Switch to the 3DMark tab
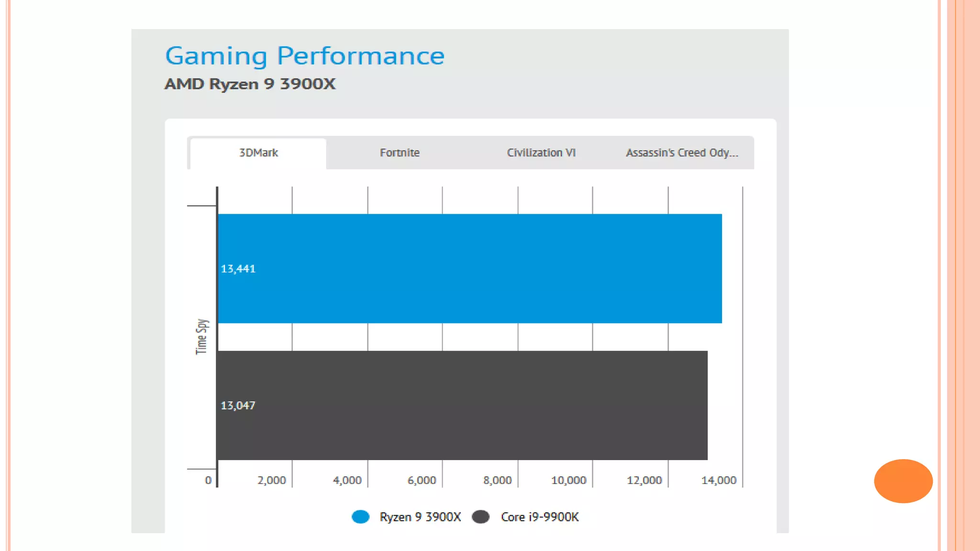This screenshot has width=980, height=551. coord(258,153)
